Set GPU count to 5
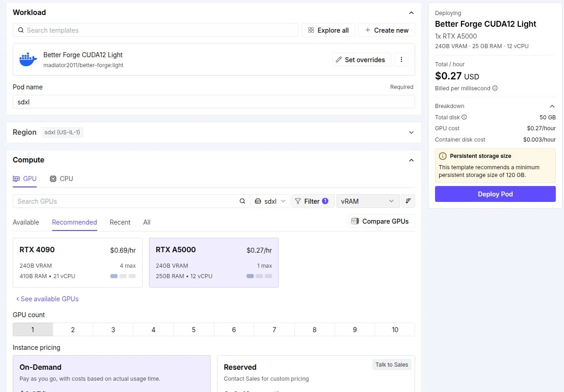 [193, 329]
